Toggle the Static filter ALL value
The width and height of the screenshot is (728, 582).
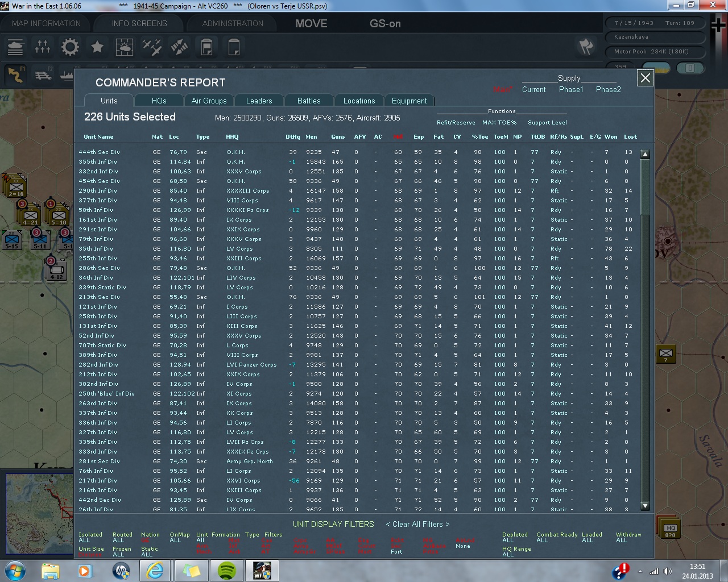(147, 554)
